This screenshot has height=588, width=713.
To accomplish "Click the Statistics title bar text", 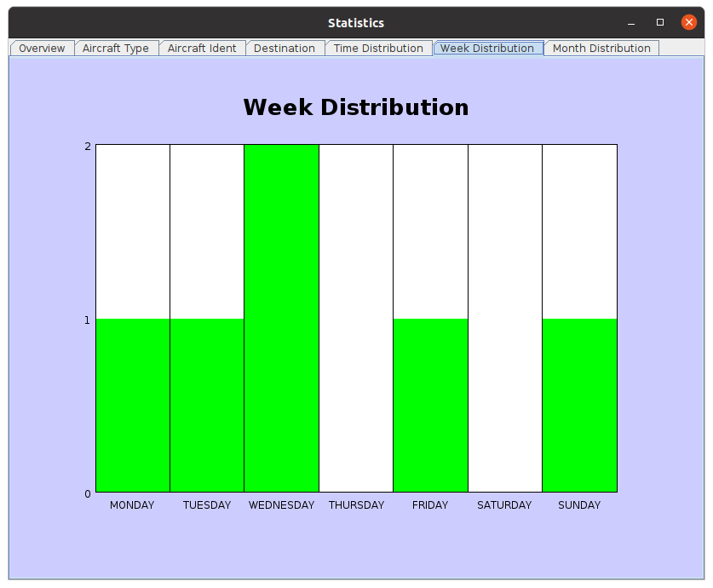I will pos(356,23).
